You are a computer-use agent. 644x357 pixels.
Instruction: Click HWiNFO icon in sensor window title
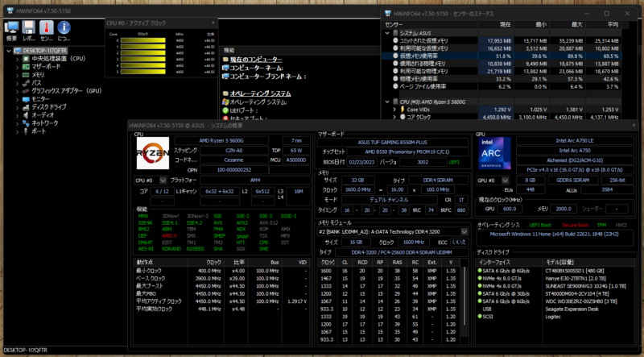(x=388, y=14)
